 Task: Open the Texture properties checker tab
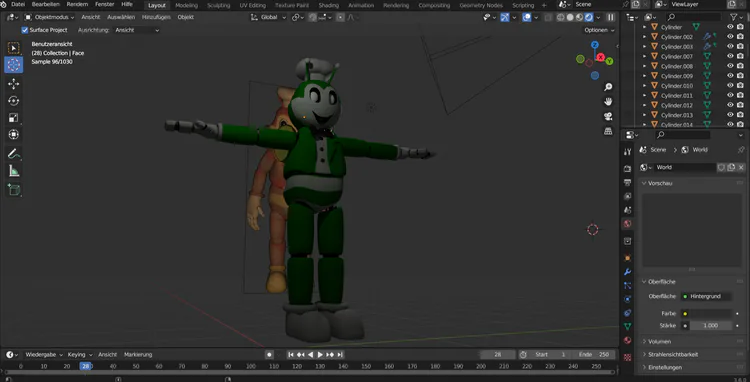point(628,357)
